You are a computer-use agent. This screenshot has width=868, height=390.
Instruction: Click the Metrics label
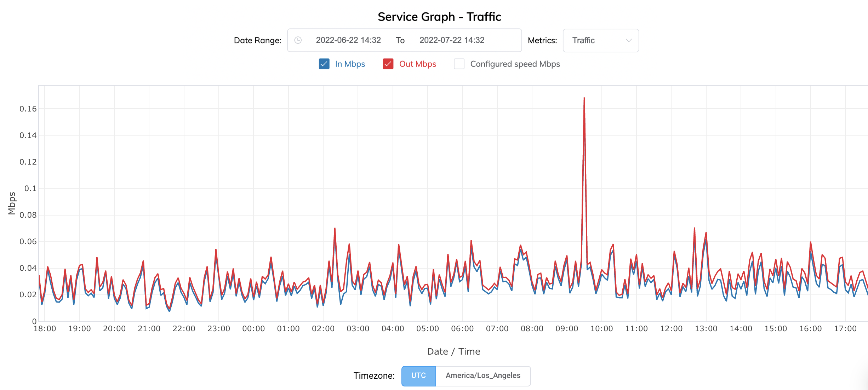click(x=542, y=40)
